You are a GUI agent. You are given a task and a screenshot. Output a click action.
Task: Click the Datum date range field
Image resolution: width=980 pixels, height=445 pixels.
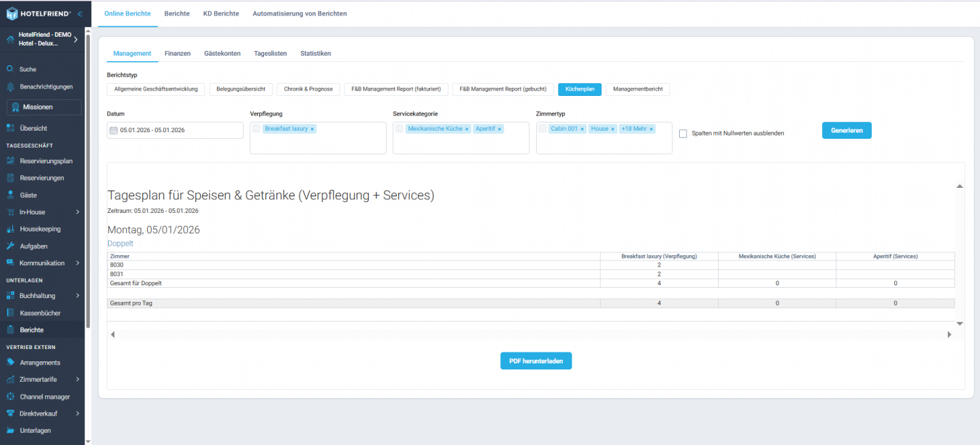tap(175, 130)
